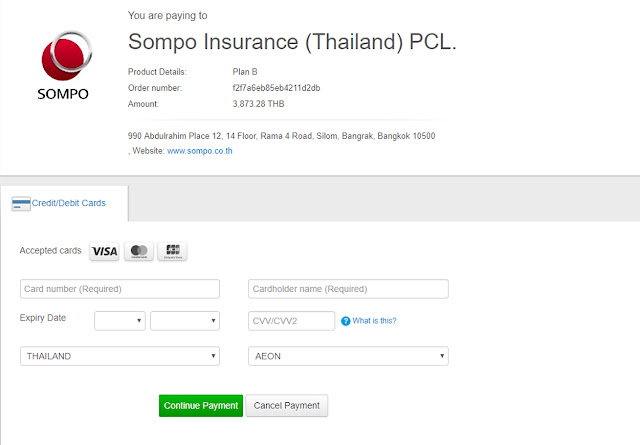Select the Visa card icon
The image size is (640, 445).
104,252
